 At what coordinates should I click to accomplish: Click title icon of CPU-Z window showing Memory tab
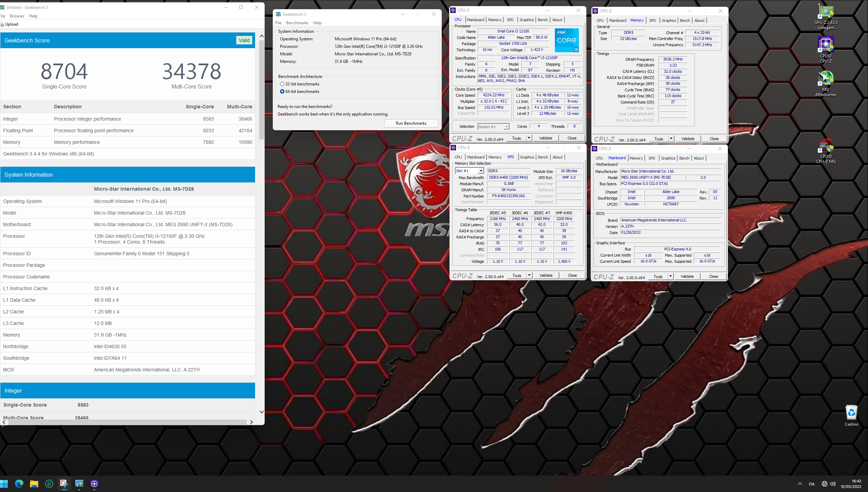tap(595, 11)
